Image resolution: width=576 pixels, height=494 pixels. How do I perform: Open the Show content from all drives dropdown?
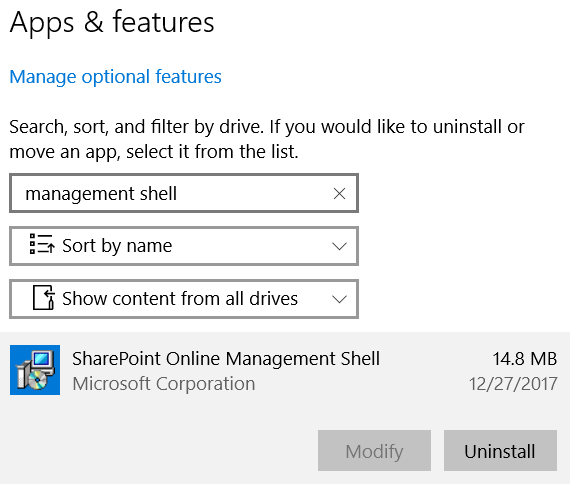point(184,299)
